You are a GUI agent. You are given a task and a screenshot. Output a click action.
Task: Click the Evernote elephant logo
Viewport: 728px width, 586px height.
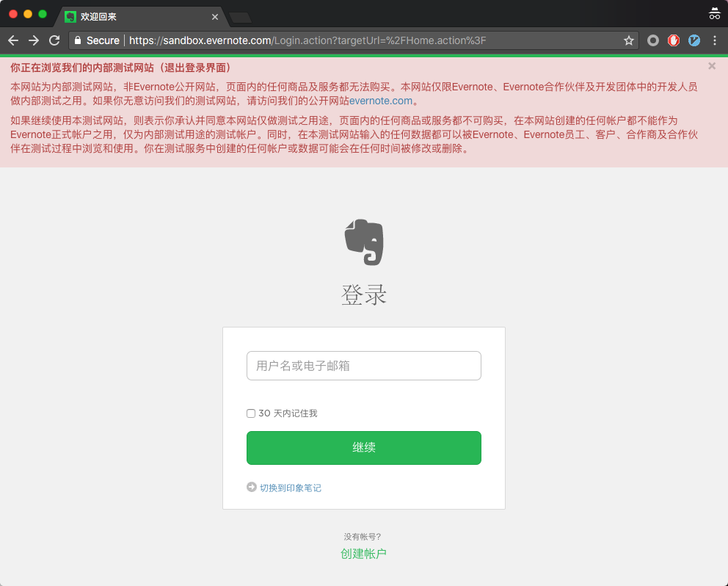click(x=364, y=242)
